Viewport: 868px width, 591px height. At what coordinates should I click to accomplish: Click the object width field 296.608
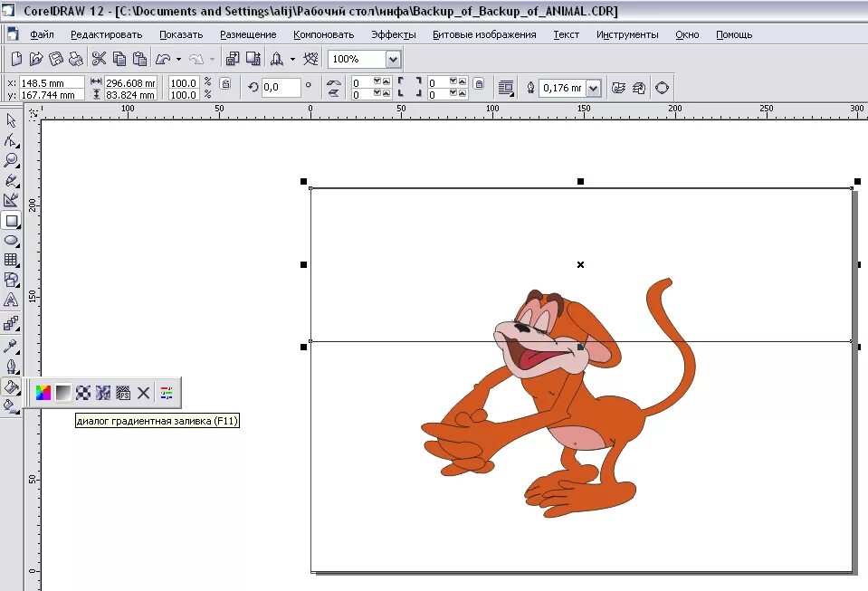131,83
